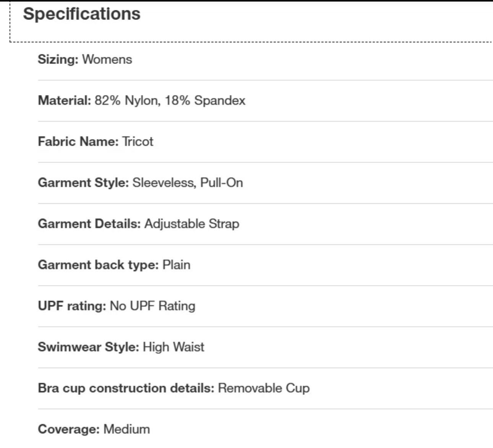The width and height of the screenshot is (493, 448).
Task: Click the Coverage Medium row
Action: click(x=94, y=429)
